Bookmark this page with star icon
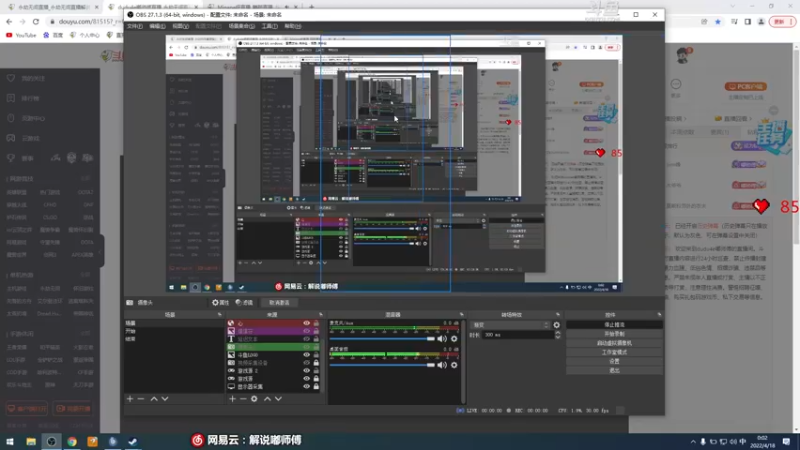This screenshot has height=450, width=800. click(718, 21)
